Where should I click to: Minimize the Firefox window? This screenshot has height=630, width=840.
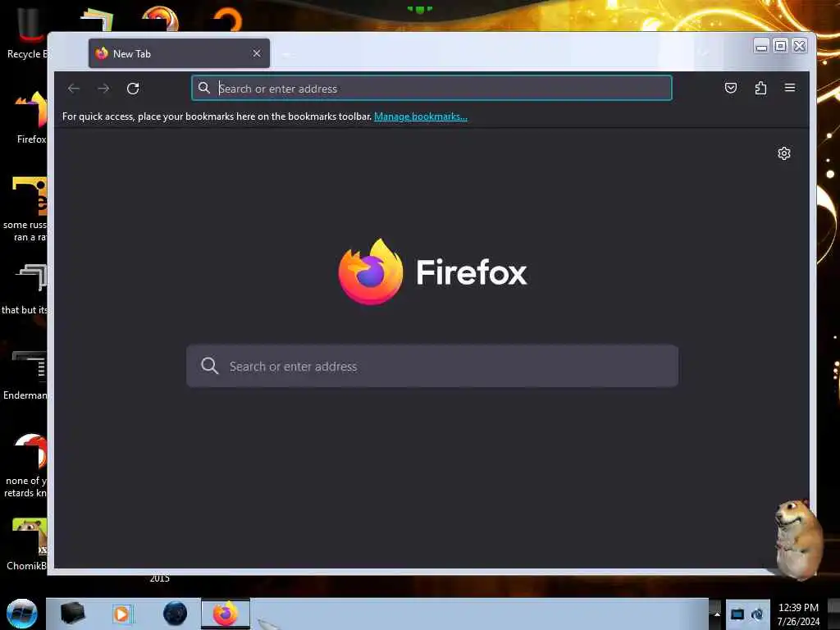(x=761, y=46)
